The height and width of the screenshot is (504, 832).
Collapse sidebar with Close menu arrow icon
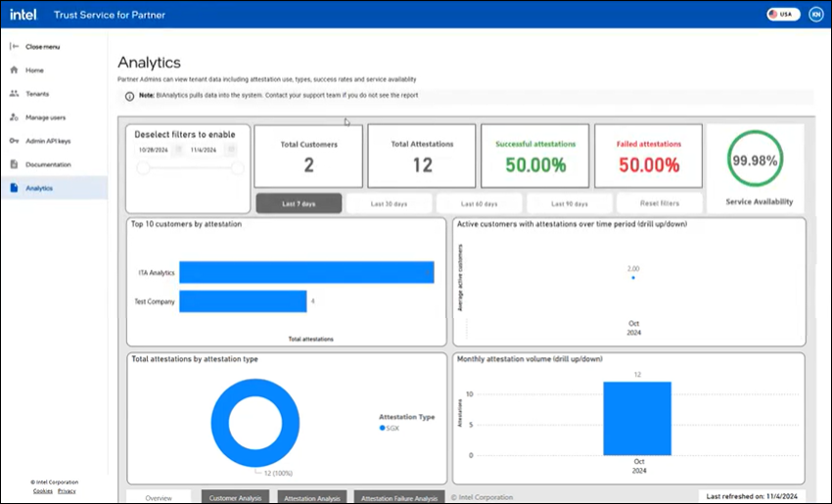click(x=15, y=47)
